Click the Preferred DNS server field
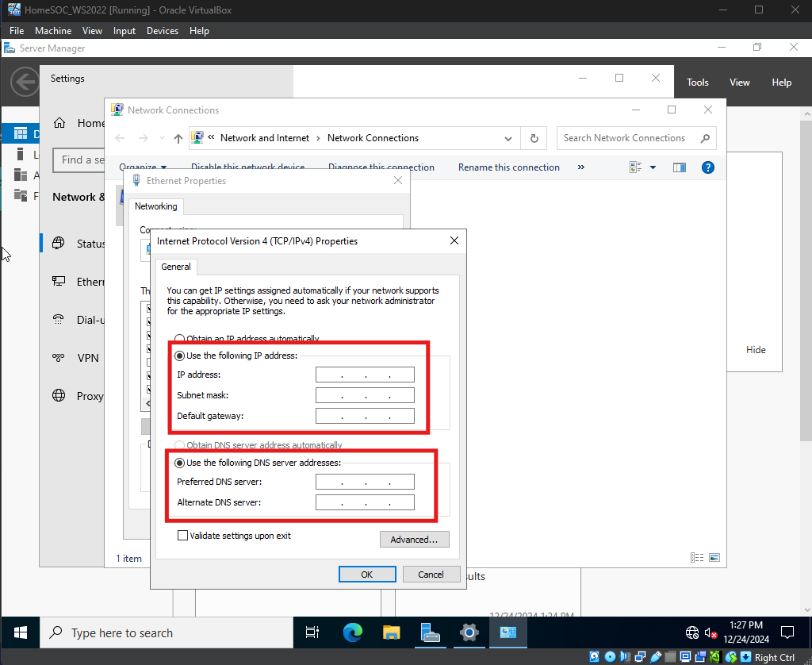Image resolution: width=812 pixels, height=665 pixels. 365,482
